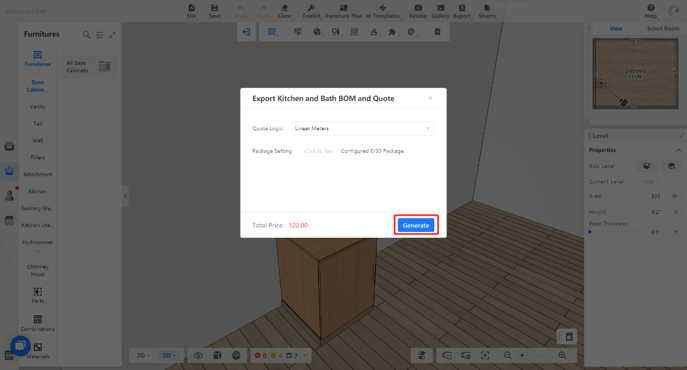Click the room minimap thumbnail
This screenshot has width=687, height=370.
(x=635, y=73)
